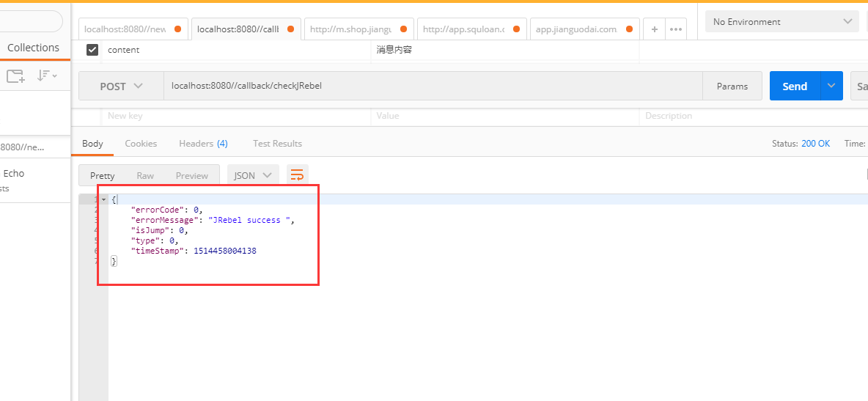This screenshot has height=401, width=868.
Task: Click the new collection folder icon
Action: point(15,76)
